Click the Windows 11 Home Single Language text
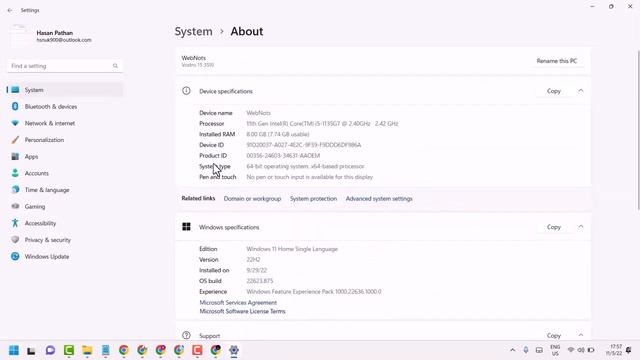Screen dimensions: 640x360 pyautogui.click(x=292, y=249)
